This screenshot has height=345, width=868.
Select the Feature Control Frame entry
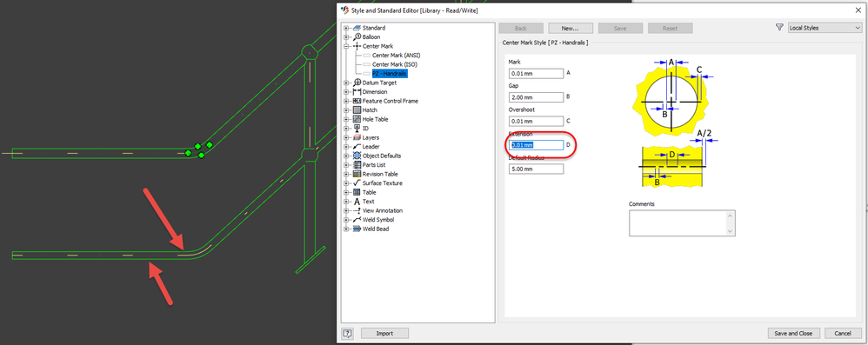click(x=391, y=101)
